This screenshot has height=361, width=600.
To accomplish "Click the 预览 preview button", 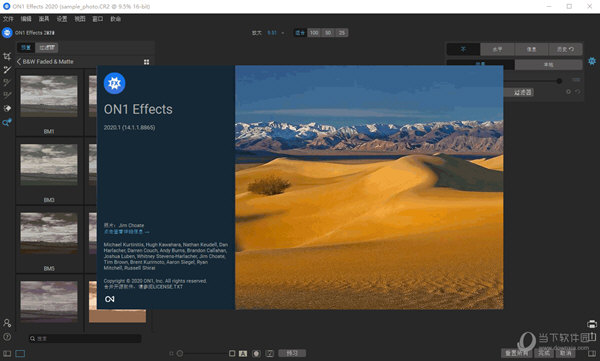I will pyautogui.click(x=292, y=353).
